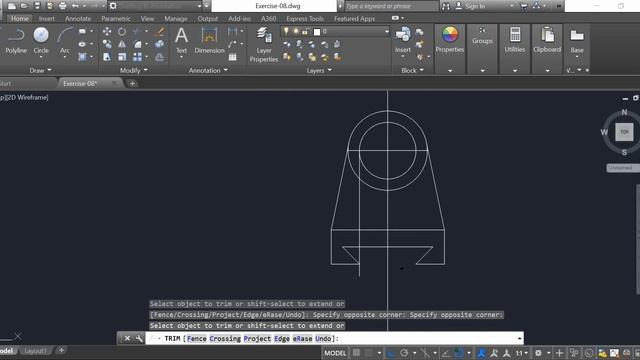Open Layer Properties manager
Image resolution: width=640 pixels, height=360 pixels.
(x=264, y=44)
